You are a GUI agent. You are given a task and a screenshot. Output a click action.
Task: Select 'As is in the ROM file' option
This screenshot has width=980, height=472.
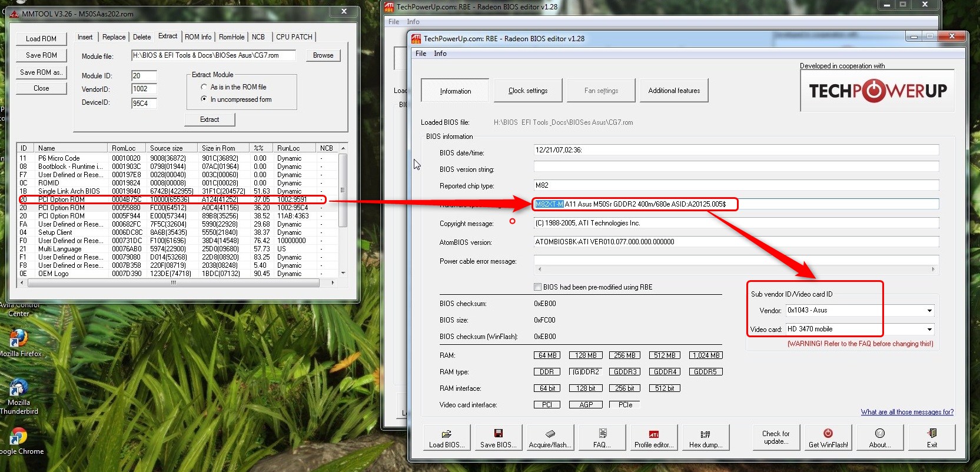coord(204,87)
